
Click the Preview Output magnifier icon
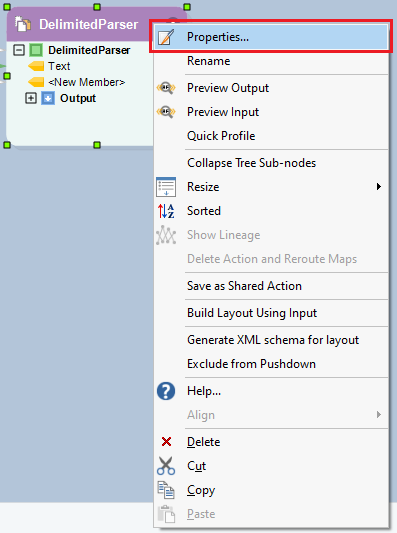166,88
